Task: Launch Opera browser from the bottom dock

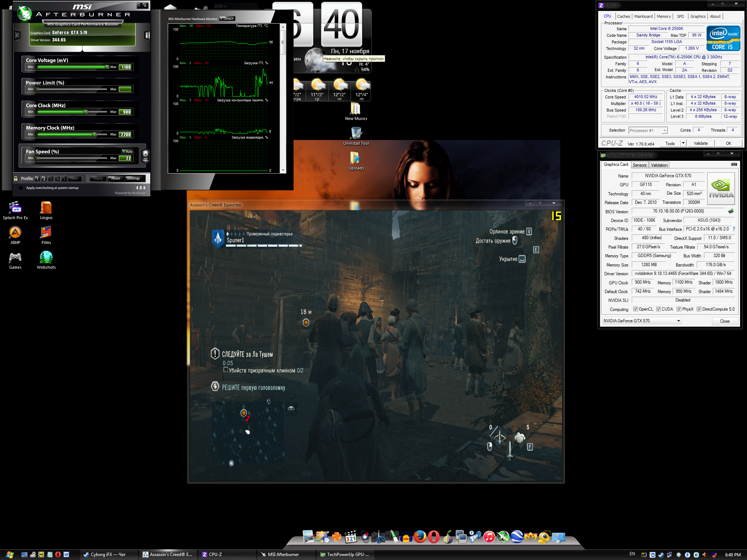Action: 434,537
